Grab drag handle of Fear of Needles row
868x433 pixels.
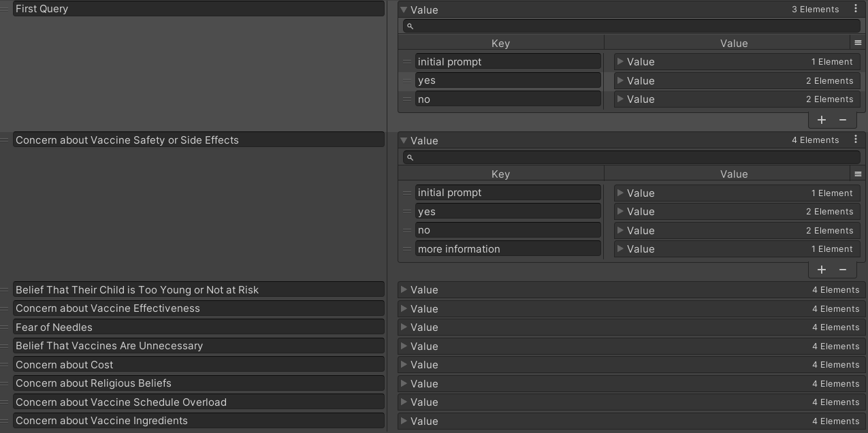click(x=5, y=327)
